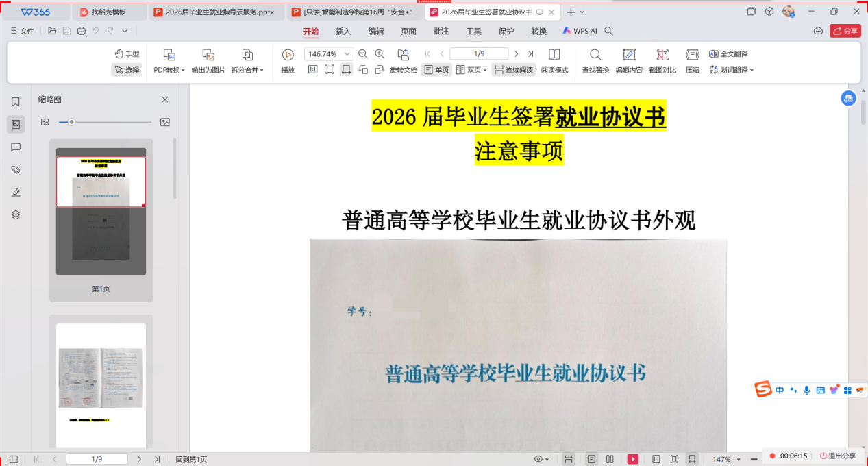Select the Hand (手型) tool
This screenshot has width=868, height=466.
click(x=127, y=54)
